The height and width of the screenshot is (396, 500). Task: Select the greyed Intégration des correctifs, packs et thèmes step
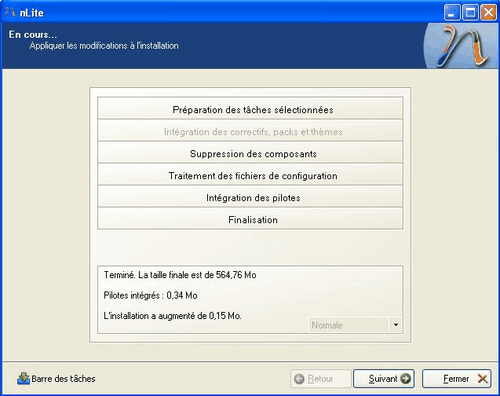[x=250, y=130]
